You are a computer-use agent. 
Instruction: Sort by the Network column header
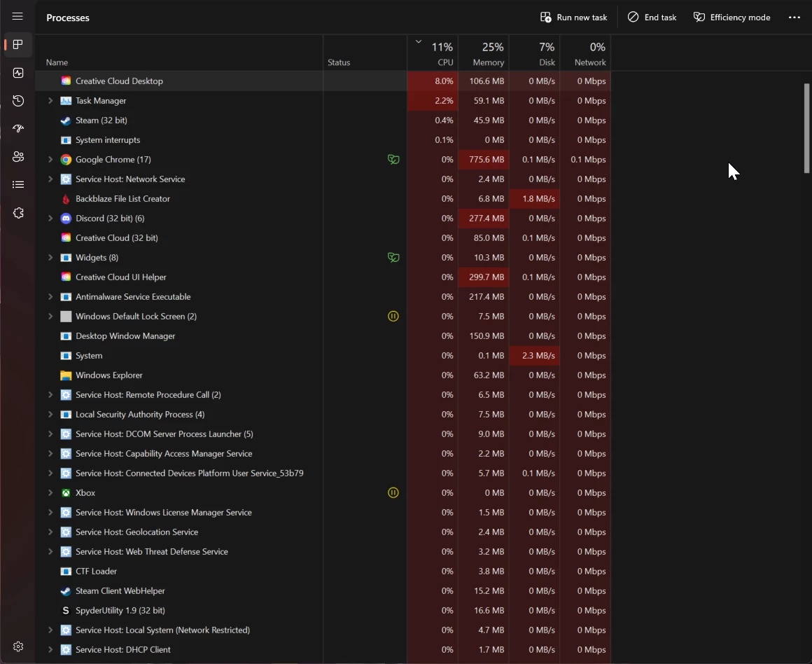coord(585,53)
